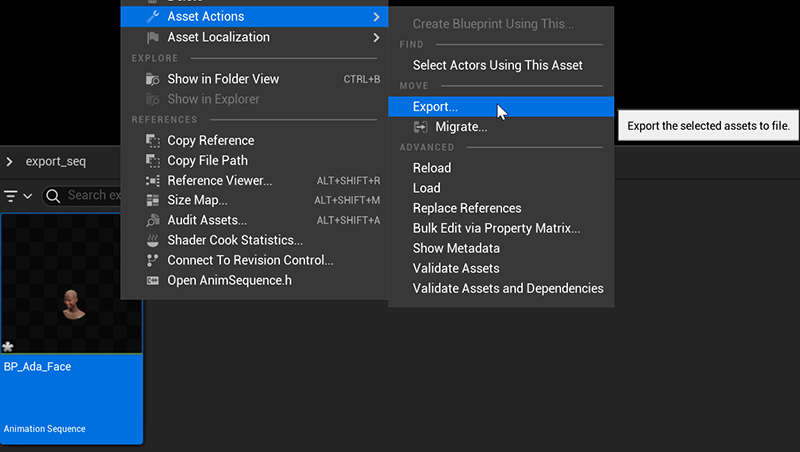Click Export... in the submenu
Image resolution: width=800 pixels, height=452 pixels.
click(501, 107)
